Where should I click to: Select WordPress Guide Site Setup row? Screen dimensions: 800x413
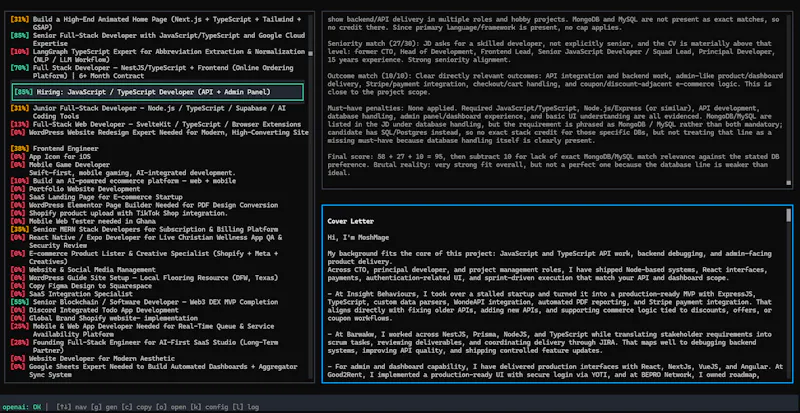point(144,278)
